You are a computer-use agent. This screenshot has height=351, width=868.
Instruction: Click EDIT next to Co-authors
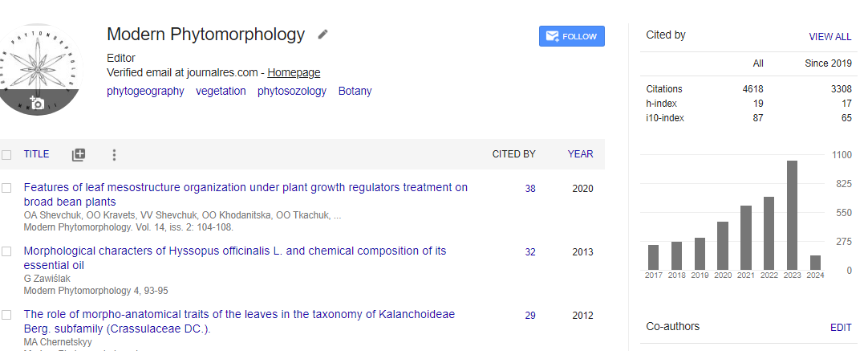(x=840, y=328)
